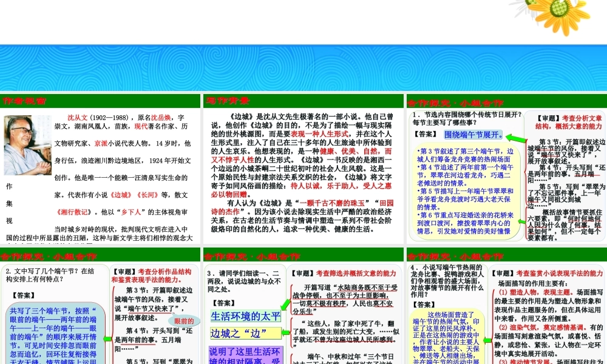Click red item (1) 塑造人物，表现主题
Image resolution: width=607 pixels, height=364 pixels.
pos(534,292)
